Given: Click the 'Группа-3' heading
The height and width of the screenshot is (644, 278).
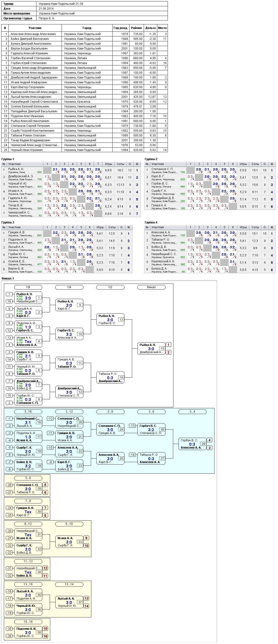Looking at the screenshot, I should coord(8,222).
